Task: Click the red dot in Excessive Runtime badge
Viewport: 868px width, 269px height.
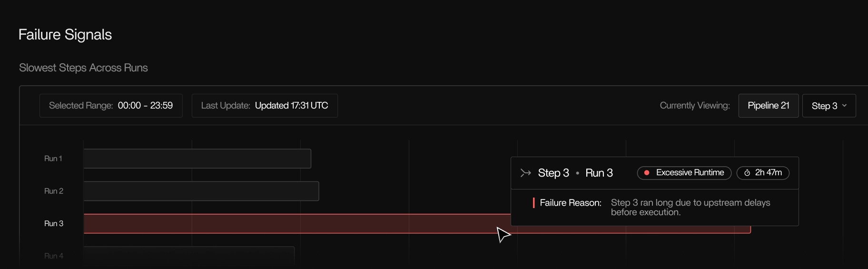Action: pos(647,173)
